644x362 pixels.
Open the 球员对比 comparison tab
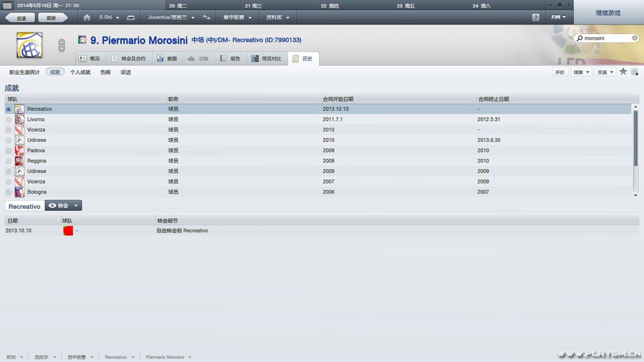[x=267, y=58]
